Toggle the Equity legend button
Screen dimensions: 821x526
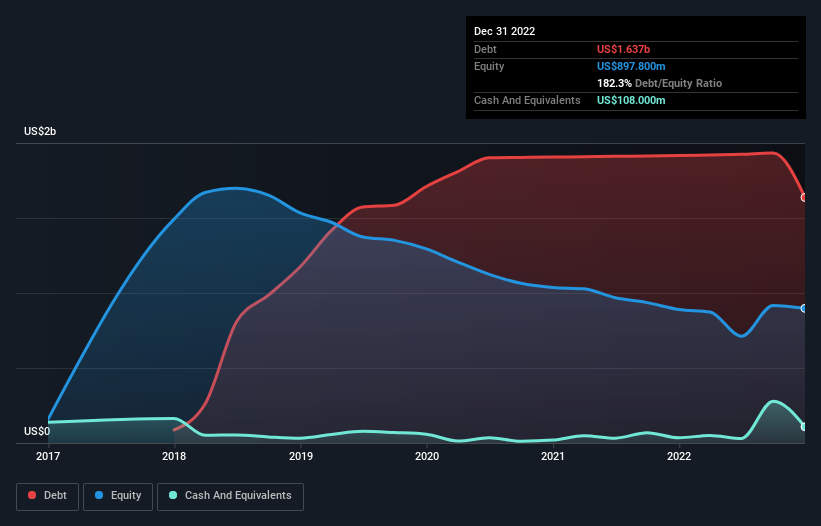(x=118, y=496)
